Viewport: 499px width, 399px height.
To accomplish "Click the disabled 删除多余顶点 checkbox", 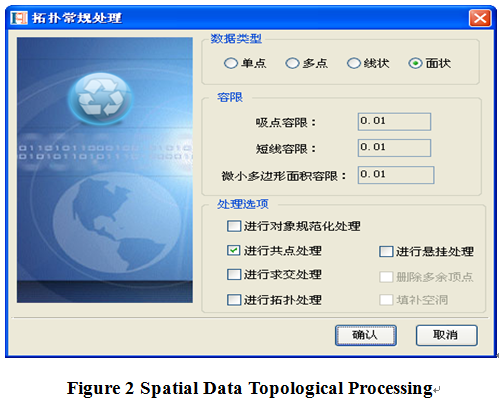I will (386, 277).
